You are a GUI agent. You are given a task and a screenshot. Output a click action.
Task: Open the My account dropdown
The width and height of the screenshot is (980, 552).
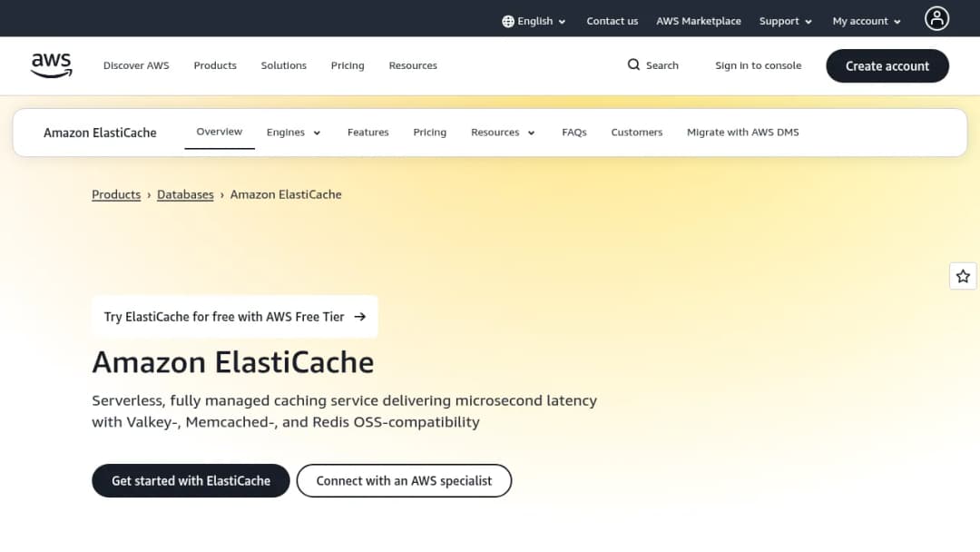(867, 21)
